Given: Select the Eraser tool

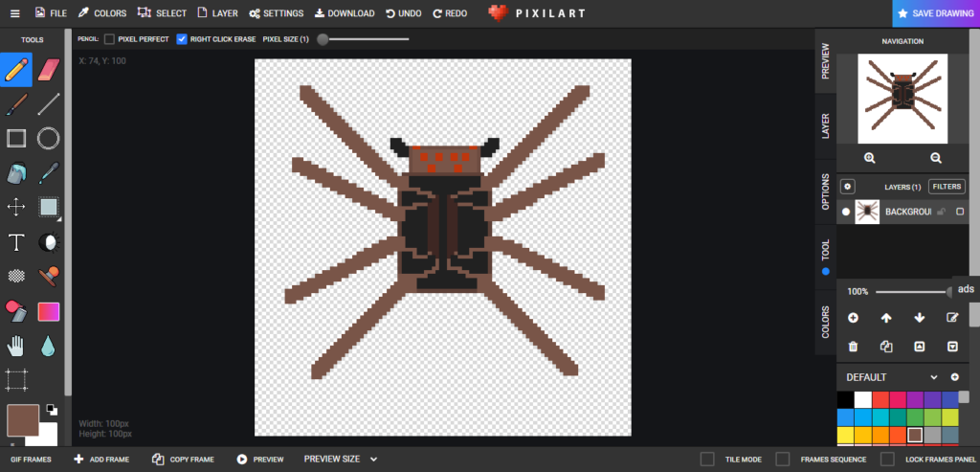Looking at the screenshot, I should coord(48,70).
